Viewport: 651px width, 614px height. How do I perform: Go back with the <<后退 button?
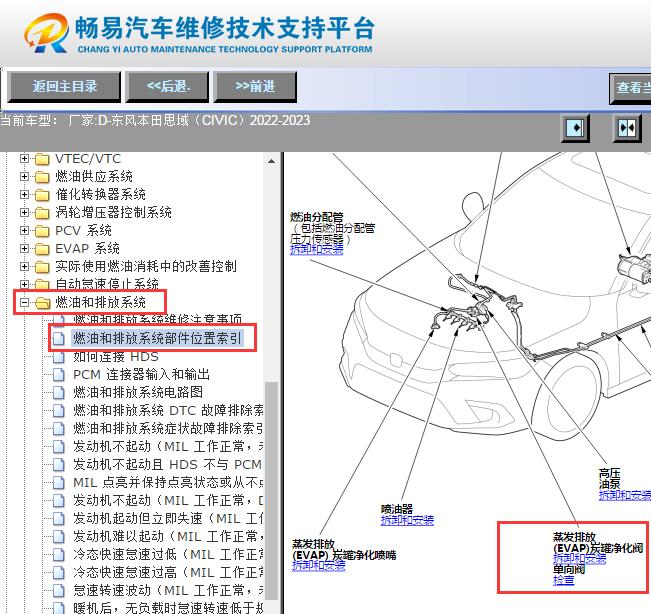click(x=167, y=87)
